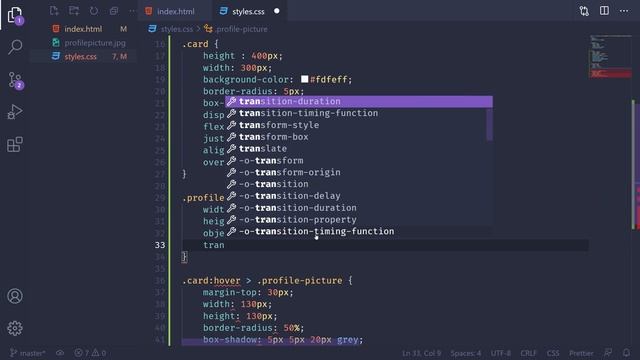
Task: Open notifications bell in status bar
Action: (x=627, y=353)
